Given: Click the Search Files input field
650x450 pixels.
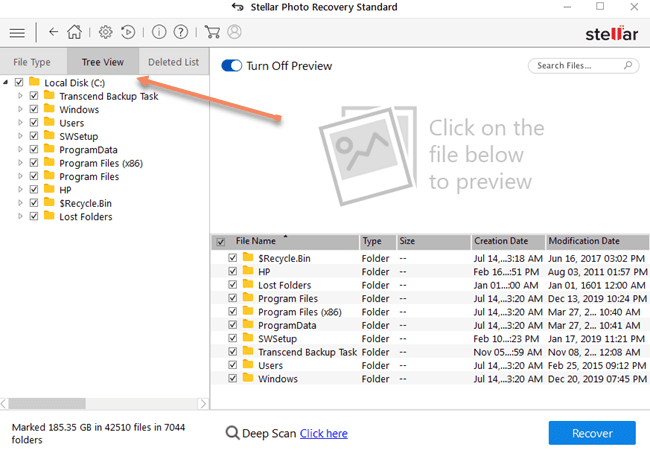Looking at the screenshot, I should [x=580, y=66].
